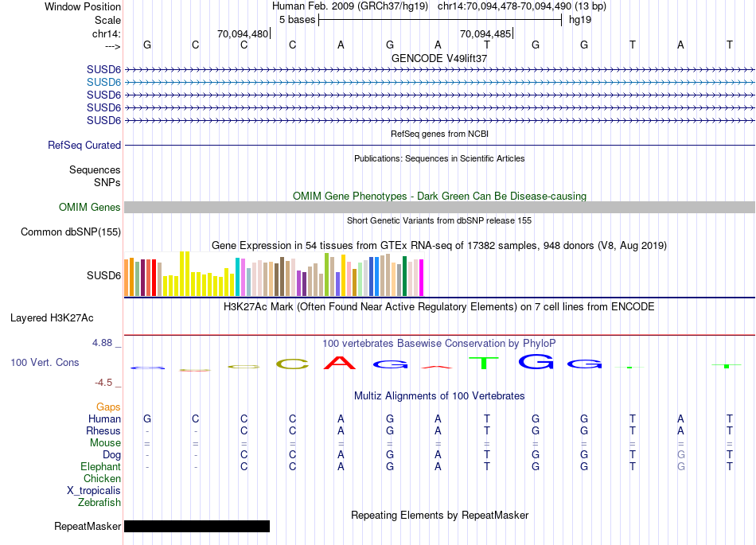
Task: Click the RefSeq genes from NCBI title
Action: point(439,134)
